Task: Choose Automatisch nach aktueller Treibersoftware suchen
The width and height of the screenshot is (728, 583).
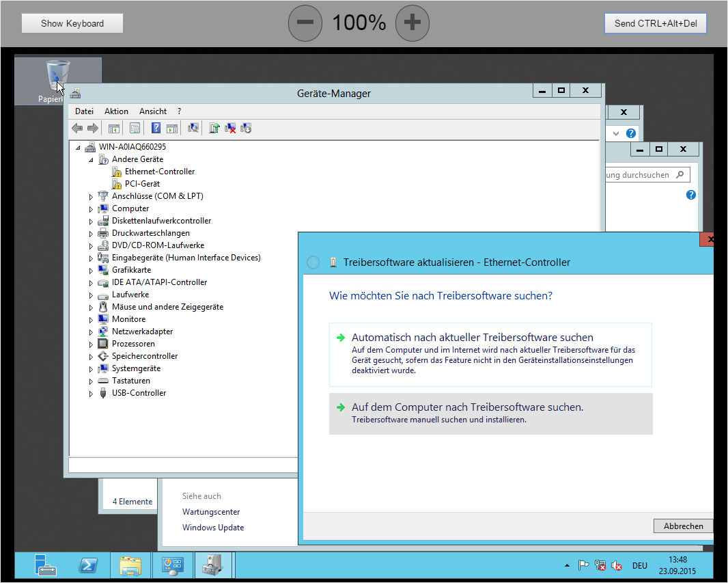Action: [490, 355]
